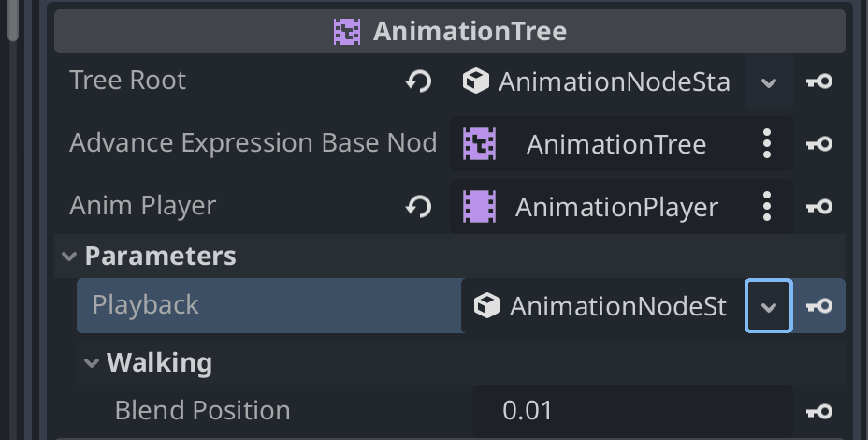Viewport: 868px width, 440px height.
Task: Keyframe the Blend Position value
Action: tap(819, 411)
